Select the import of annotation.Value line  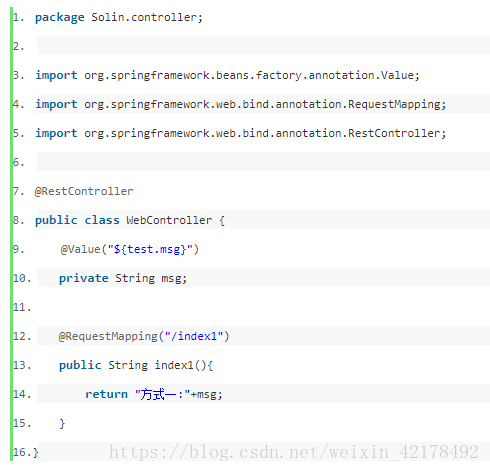[x=227, y=75]
